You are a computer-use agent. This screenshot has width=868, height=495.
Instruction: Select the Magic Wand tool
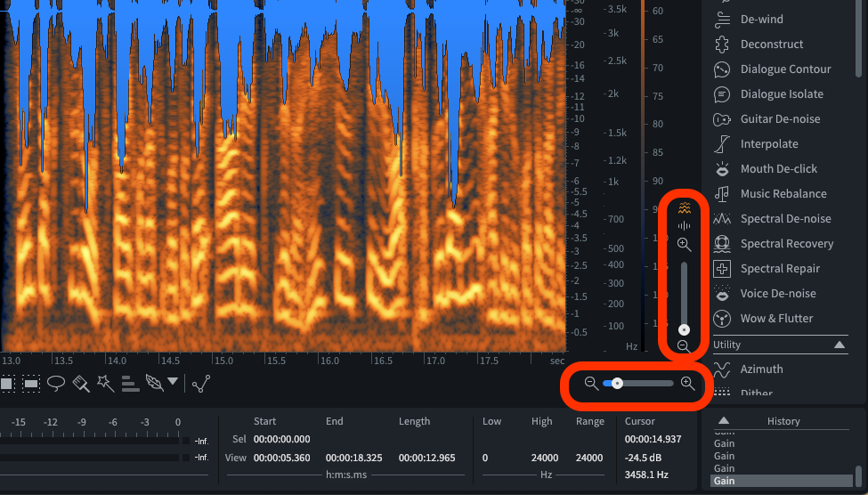(105, 384)
